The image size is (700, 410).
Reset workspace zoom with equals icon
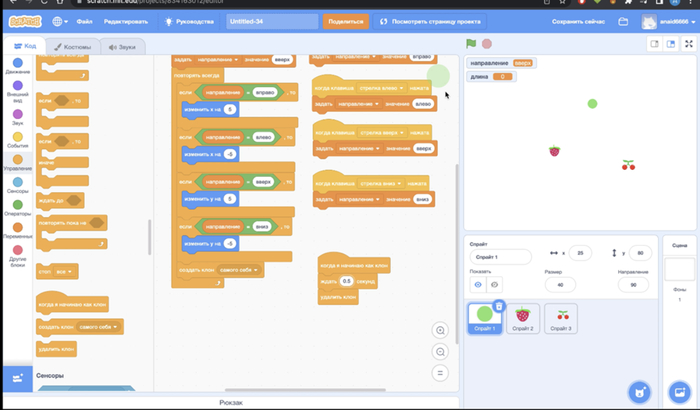point(440,373)
